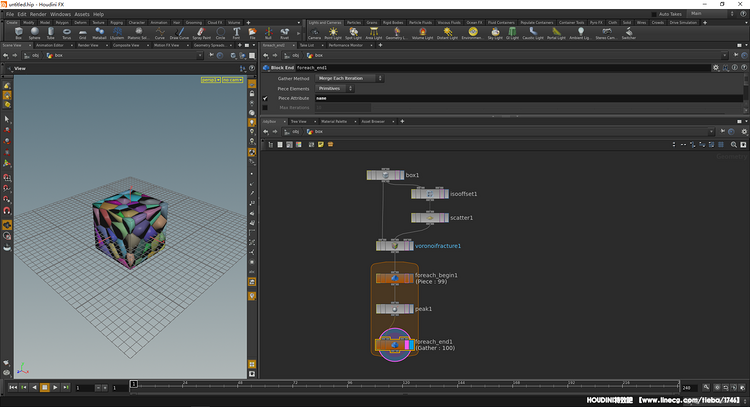Open the File menu

click(x=10, y=14)
